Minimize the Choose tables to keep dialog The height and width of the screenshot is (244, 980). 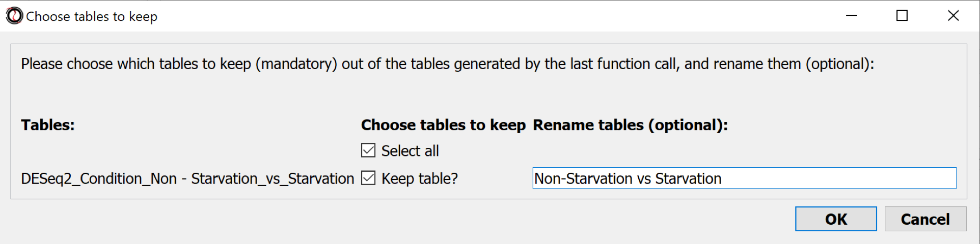click(x=852, y=16)
